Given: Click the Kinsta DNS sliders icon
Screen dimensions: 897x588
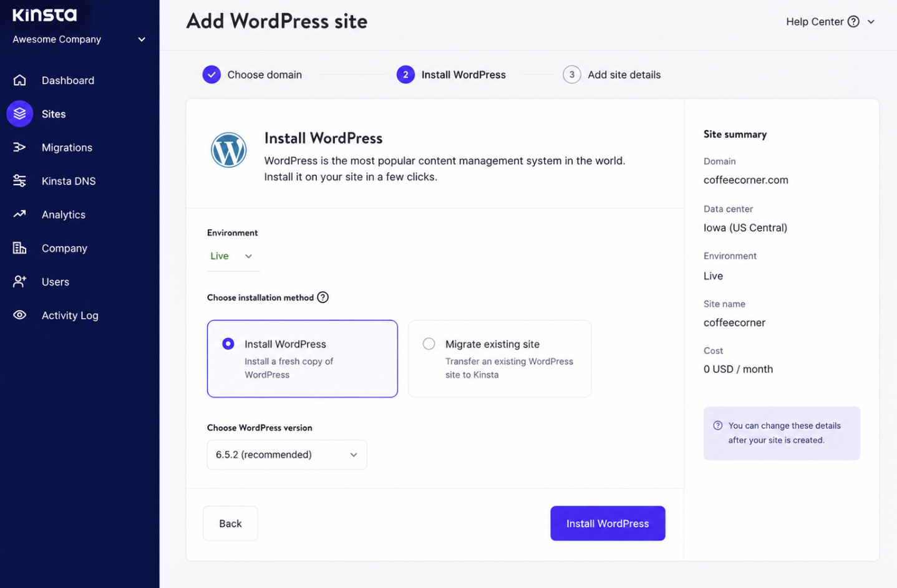Looking at the screenshot, I should click(20, 181).
